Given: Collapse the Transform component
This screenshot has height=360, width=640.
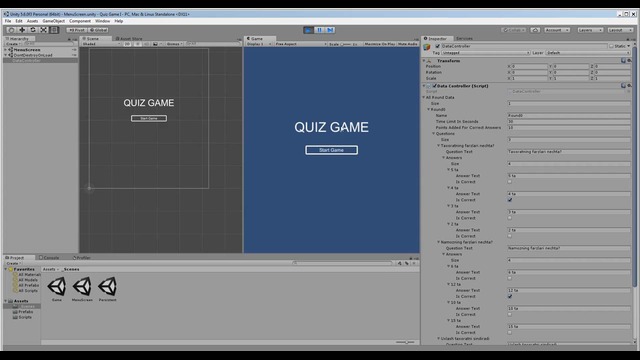Looking at the screenshot, I should pos(424,61).
